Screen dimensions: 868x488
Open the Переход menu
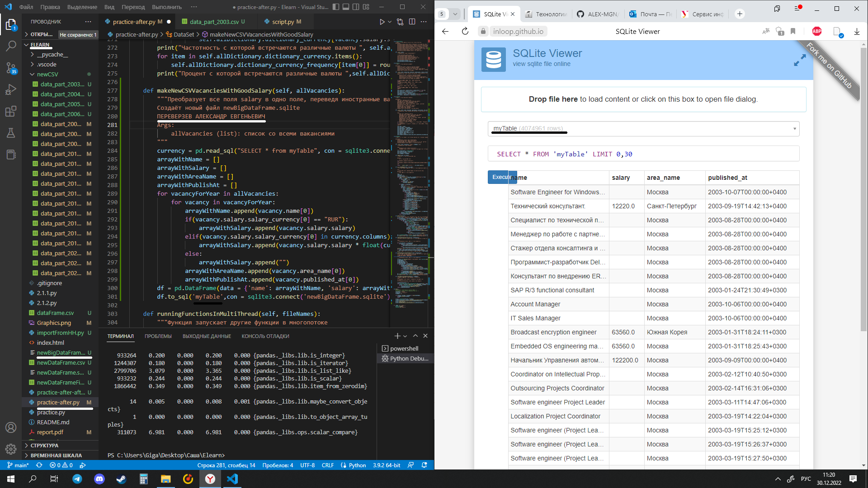click(x=133, y=7)
